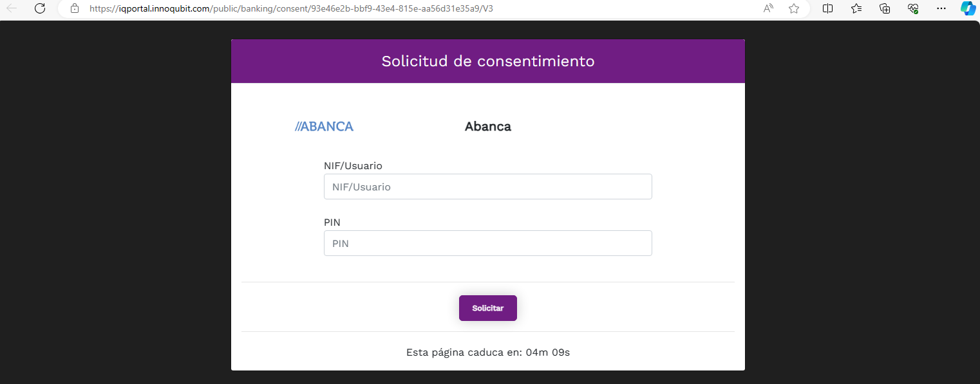Open Browser essentials panel

pyautogui.click(x=913, y=9)
